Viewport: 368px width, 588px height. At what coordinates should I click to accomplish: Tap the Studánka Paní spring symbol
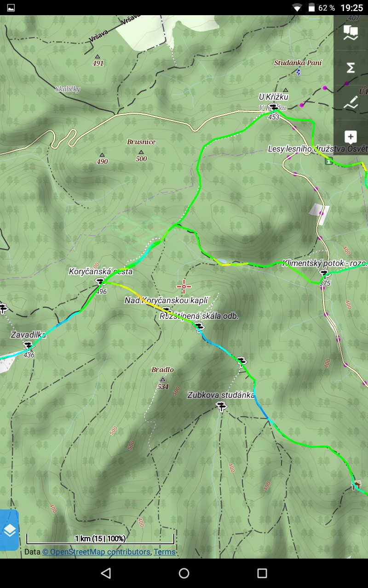(x=298, y=72)
